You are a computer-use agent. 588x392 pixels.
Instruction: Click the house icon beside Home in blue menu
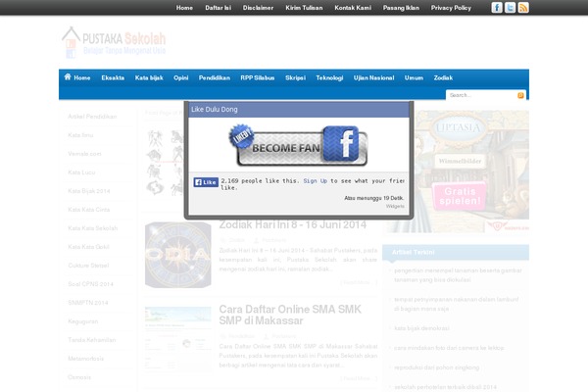click(68, 76)
